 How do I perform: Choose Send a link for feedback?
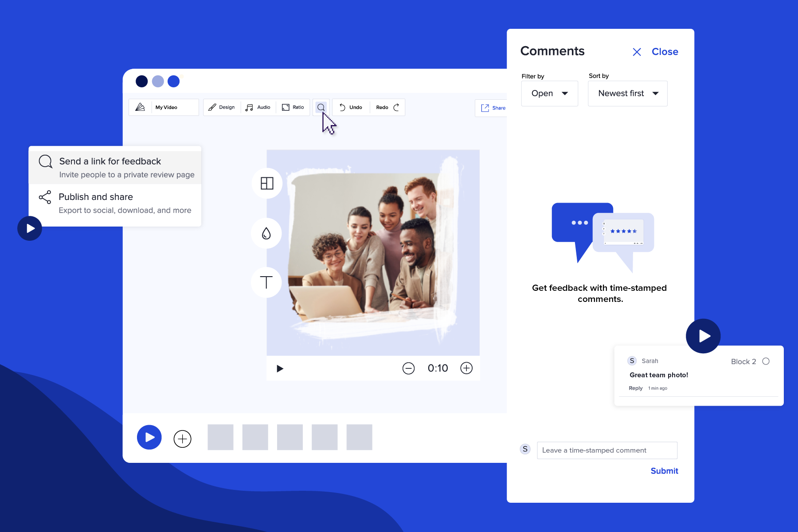[115, 168]
